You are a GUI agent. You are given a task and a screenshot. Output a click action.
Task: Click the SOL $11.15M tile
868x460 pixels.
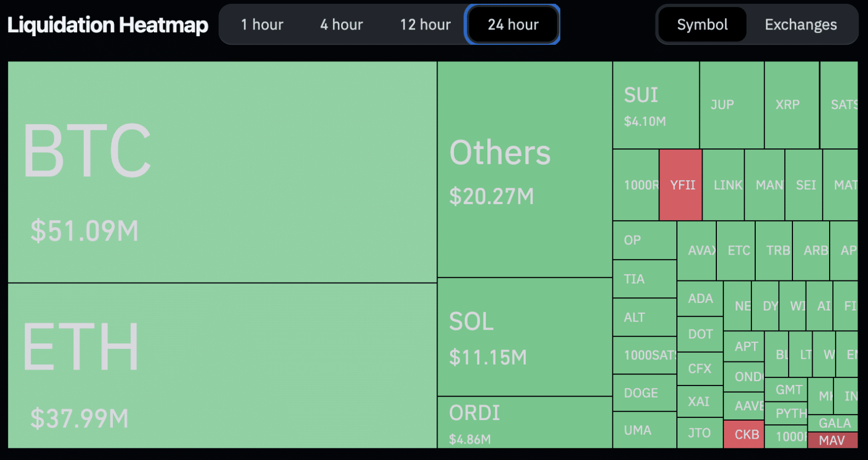point(525,337)
